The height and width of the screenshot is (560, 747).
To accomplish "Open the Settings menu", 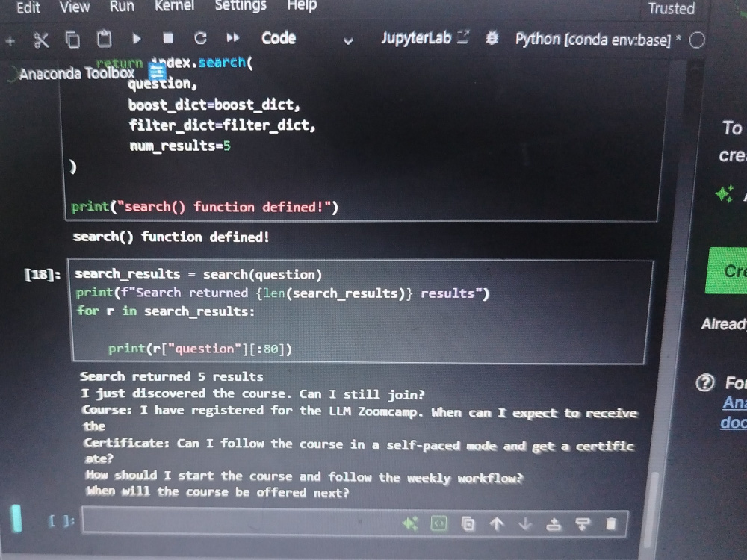I will (x=240, y=5).
